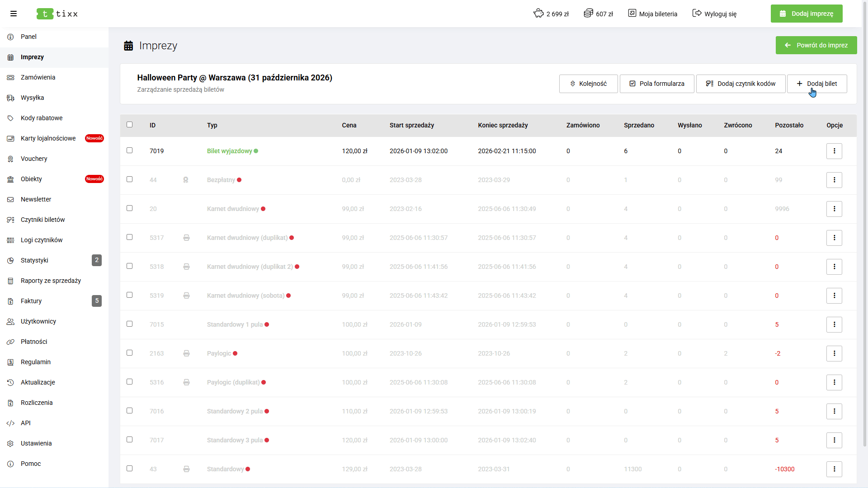Open the Statystyki sidebar item

(34, 260)
